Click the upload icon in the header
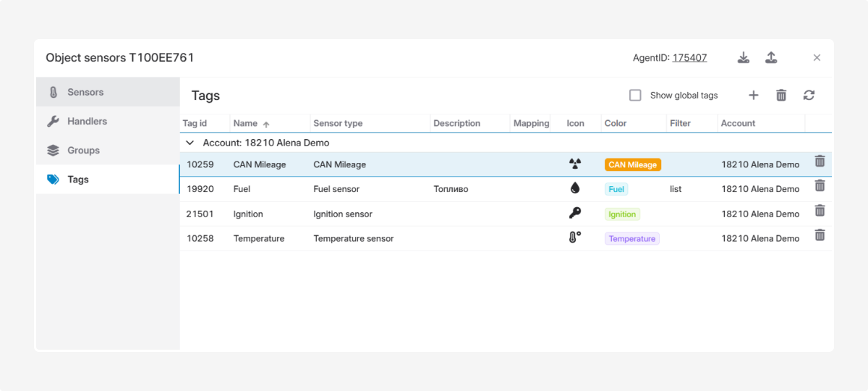The height and width of the screenshot is (391, 868). tap(771, 58)
